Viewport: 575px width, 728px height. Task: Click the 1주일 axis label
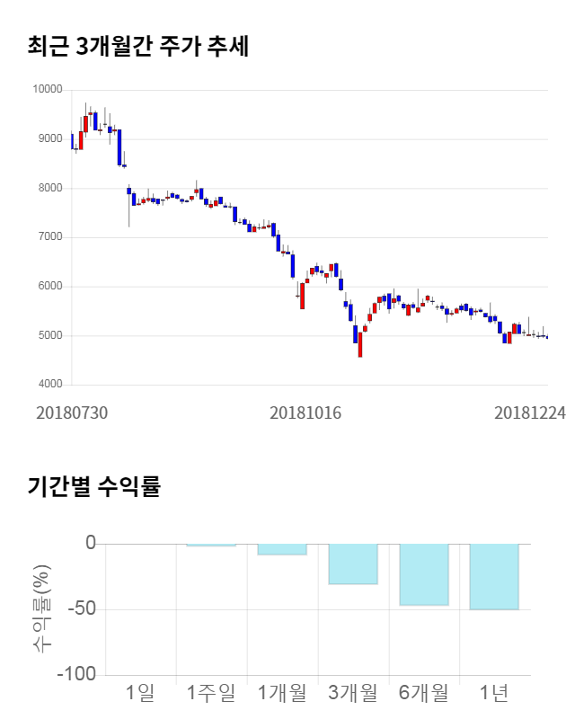211,693
